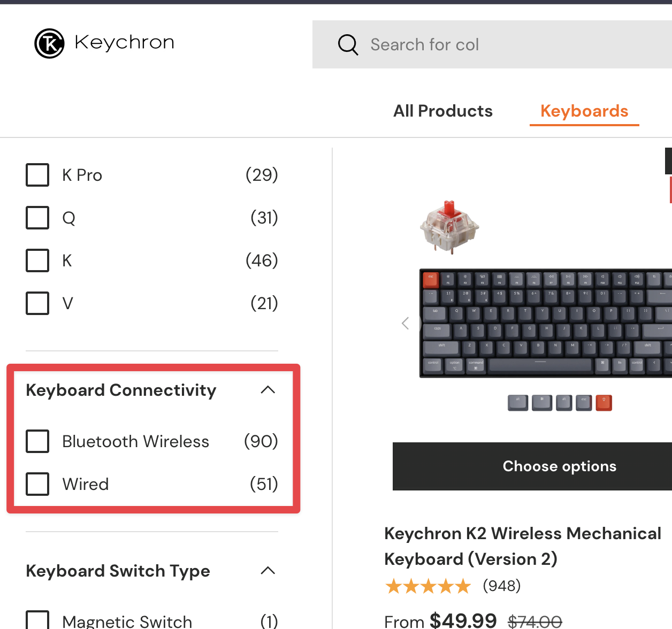Open the All Products tab
The height and width of the screenshot is (629, 672).
coord(443,111)
